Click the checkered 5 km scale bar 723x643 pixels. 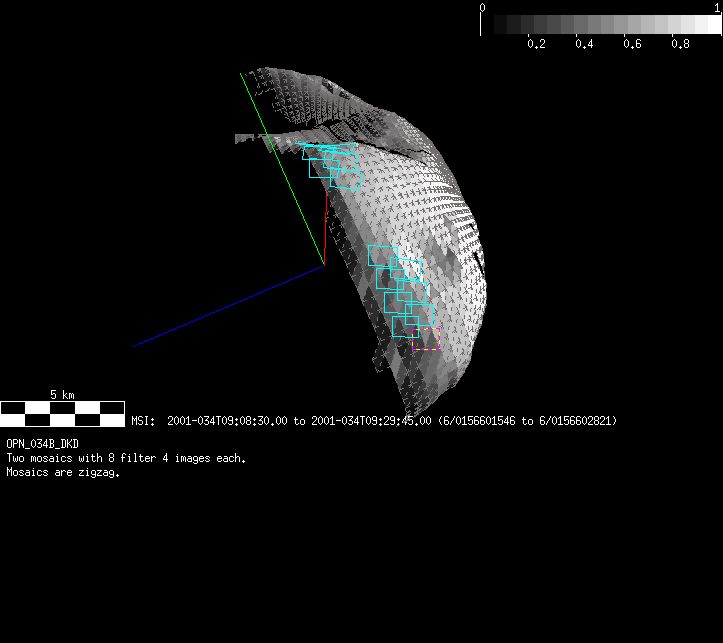[x=61, y=408]
